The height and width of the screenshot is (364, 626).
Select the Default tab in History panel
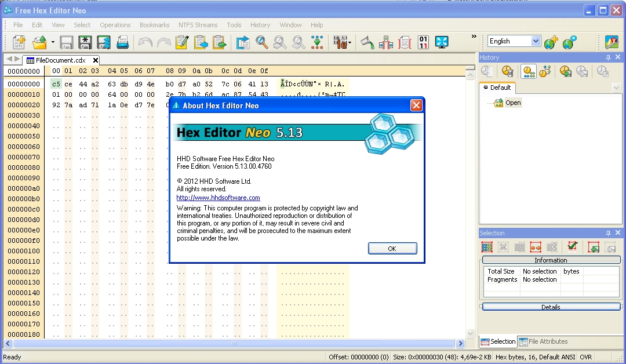point(497,88)
